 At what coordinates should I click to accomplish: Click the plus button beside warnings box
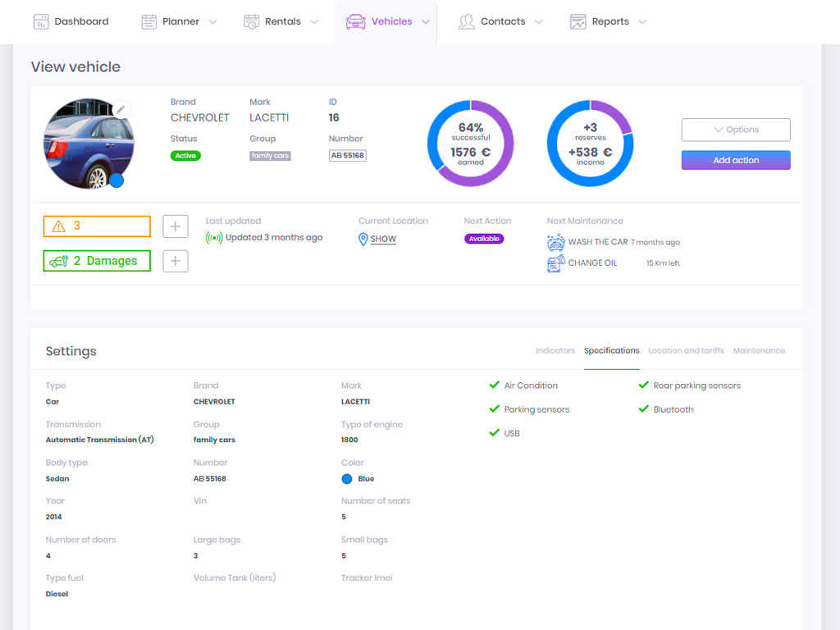176,226
